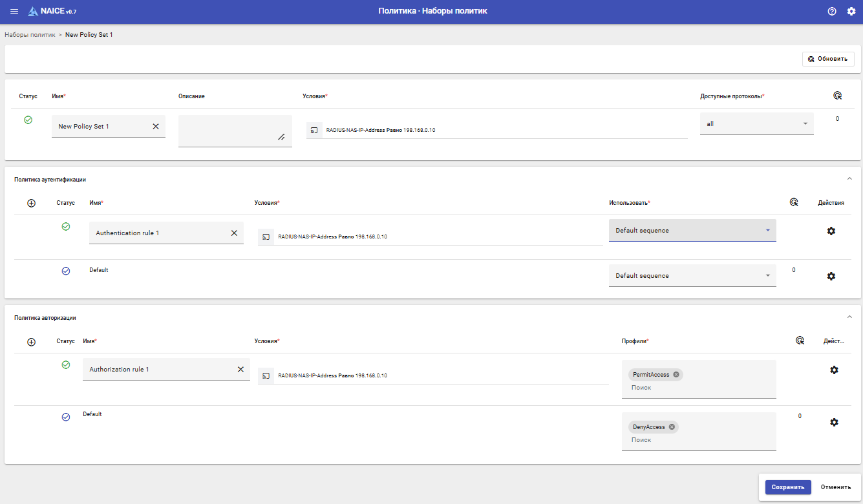Collapse the authentication policy section

click(x=849, y=179)
